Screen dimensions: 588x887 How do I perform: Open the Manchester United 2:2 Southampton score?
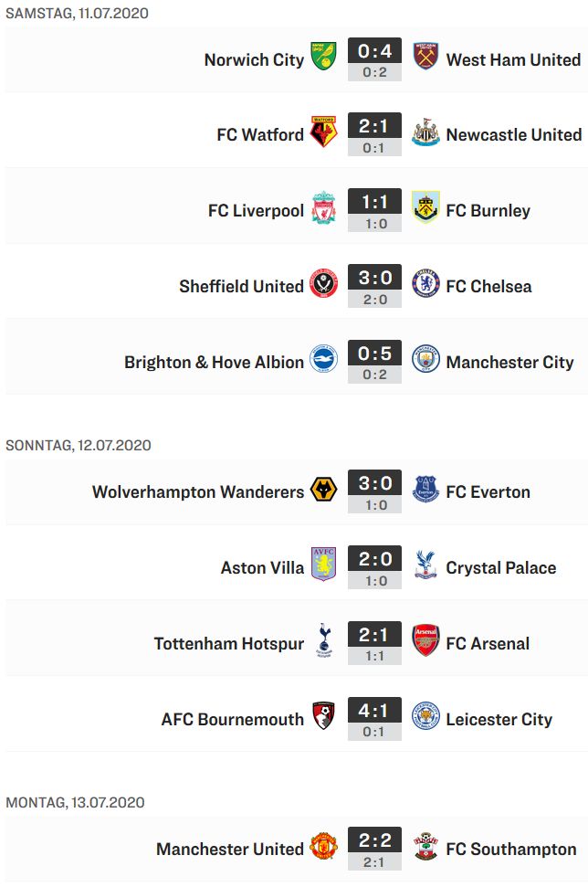[x=374, y=849]
